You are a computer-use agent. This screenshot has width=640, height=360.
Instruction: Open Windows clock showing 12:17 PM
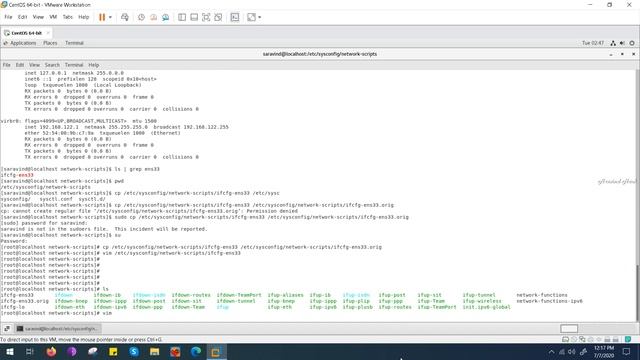click(x=604, y=351)
